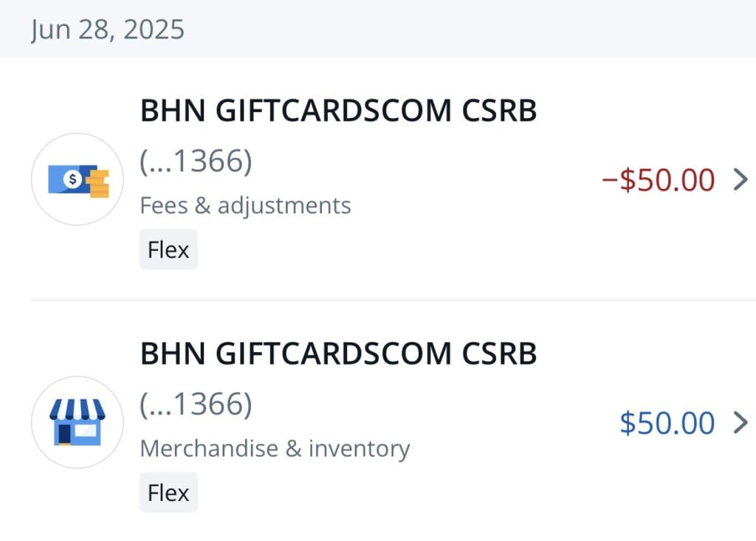Open the second BHN GIFTCARDSCOM CSRB transaction title
Viewport: 756px width, 541px height.
pyautogui.click(x=338, y=354)
